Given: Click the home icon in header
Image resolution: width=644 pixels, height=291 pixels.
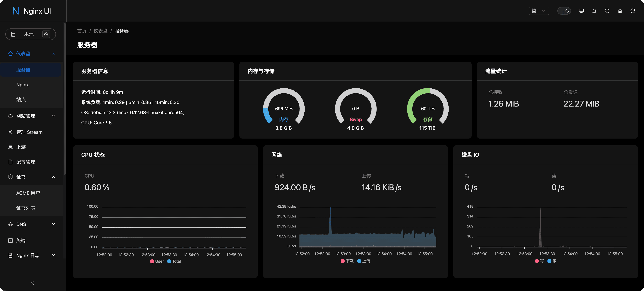Looking at the screenshot, I should (620, 11).
